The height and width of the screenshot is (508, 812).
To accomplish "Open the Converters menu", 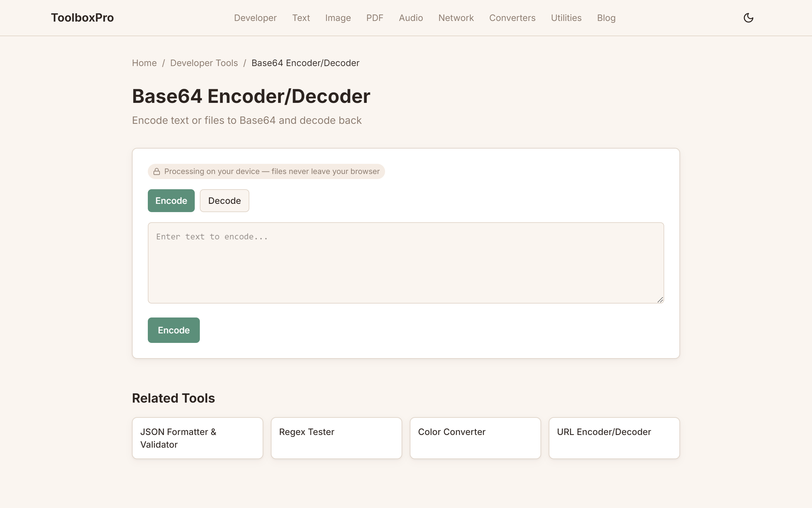I will [x=512, y=18].
